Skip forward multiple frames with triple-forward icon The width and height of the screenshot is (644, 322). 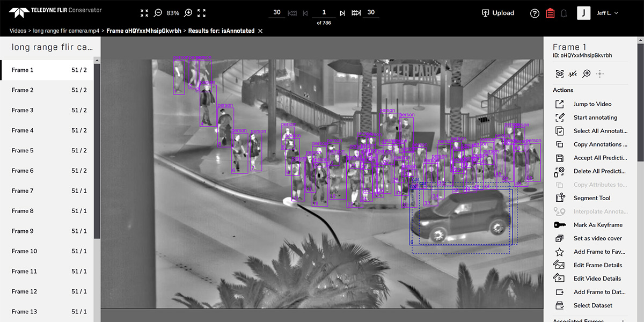pyautogui.click(x=356, y=13)
